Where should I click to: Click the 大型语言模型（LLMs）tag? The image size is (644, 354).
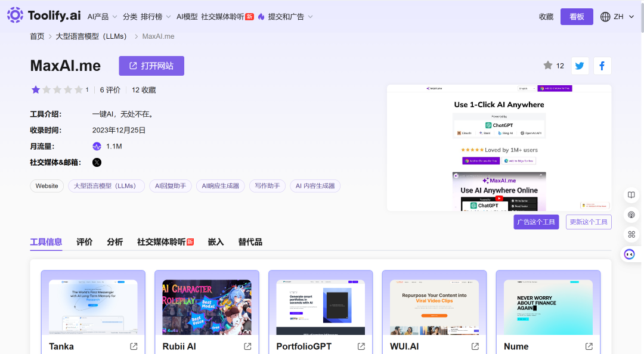106,186
